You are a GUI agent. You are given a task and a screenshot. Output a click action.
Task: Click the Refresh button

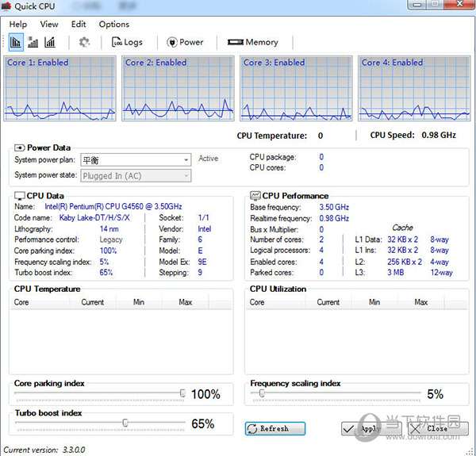point(274,428)
